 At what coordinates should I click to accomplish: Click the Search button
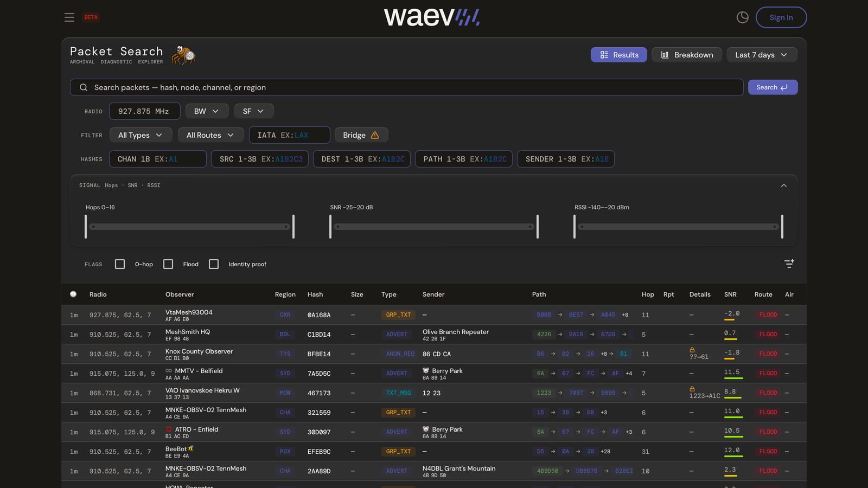coord(773,87)
